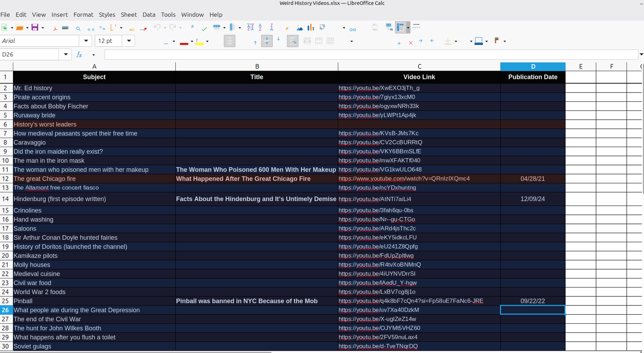The width and height of the screenshot is (644, 353).
Task: Open conditional formatting dropdown arrow
Action: pos(505,41)
